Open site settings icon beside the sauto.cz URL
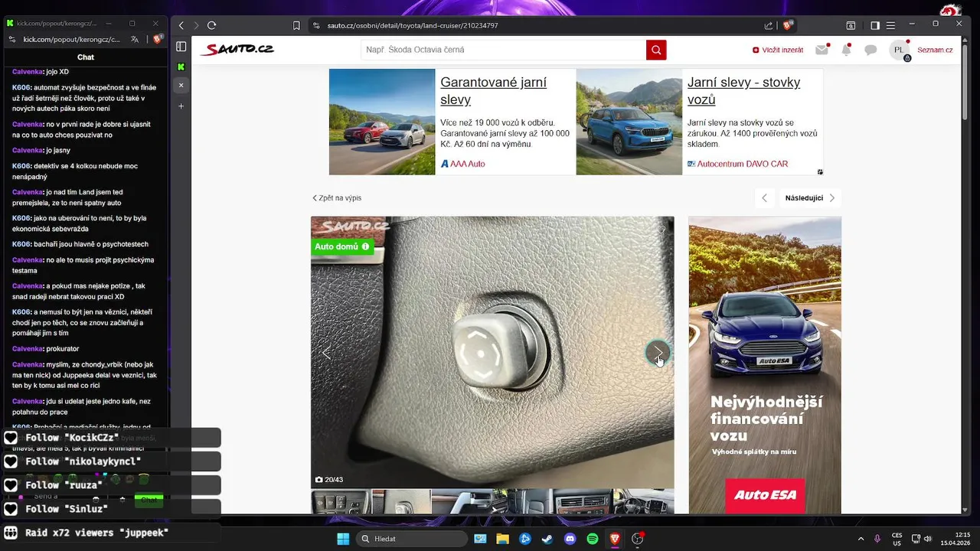This screenshot has height=551, width=980. [316, 25]
